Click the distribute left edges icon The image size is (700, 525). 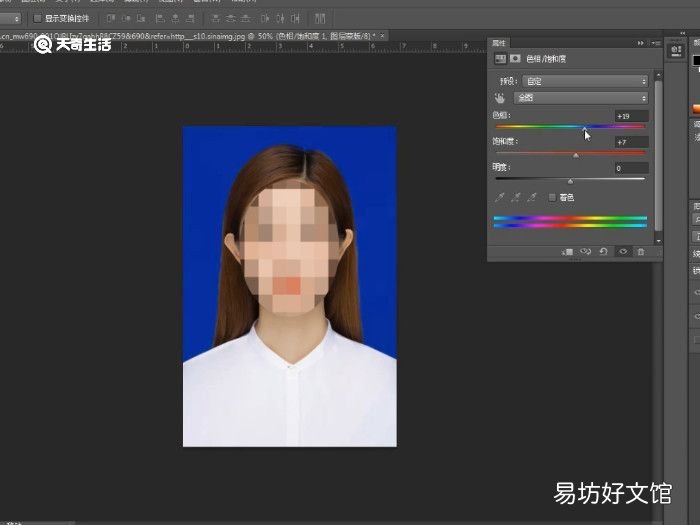[265, 18]
